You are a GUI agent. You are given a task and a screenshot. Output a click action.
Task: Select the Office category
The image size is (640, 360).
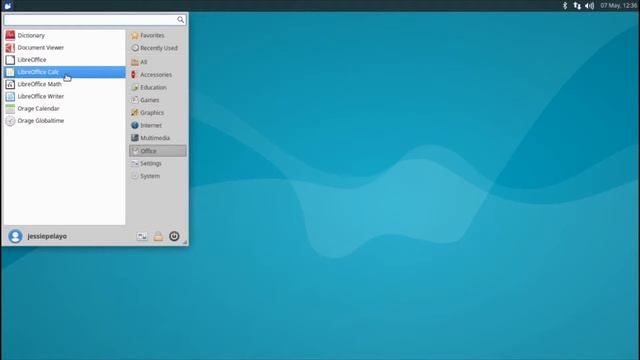point(158,151)
